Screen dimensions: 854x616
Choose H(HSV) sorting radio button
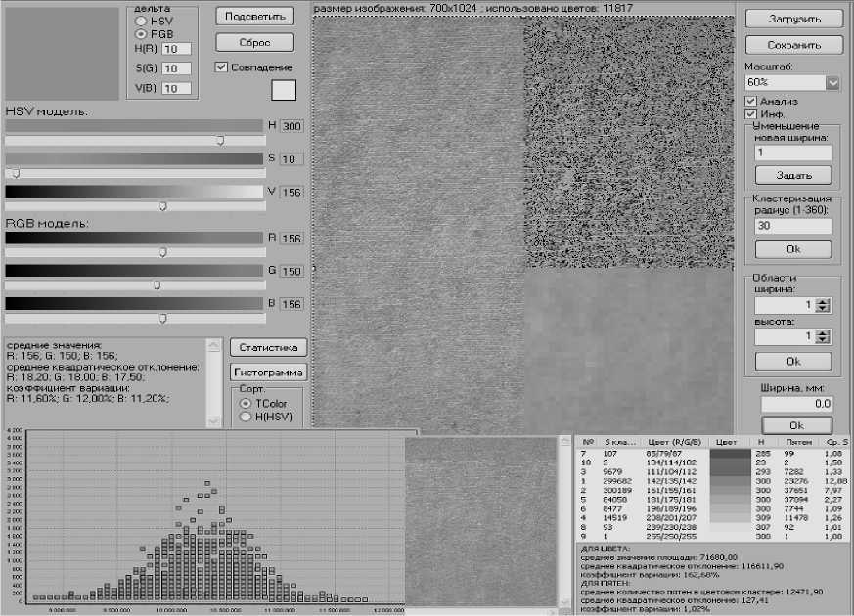246,417
